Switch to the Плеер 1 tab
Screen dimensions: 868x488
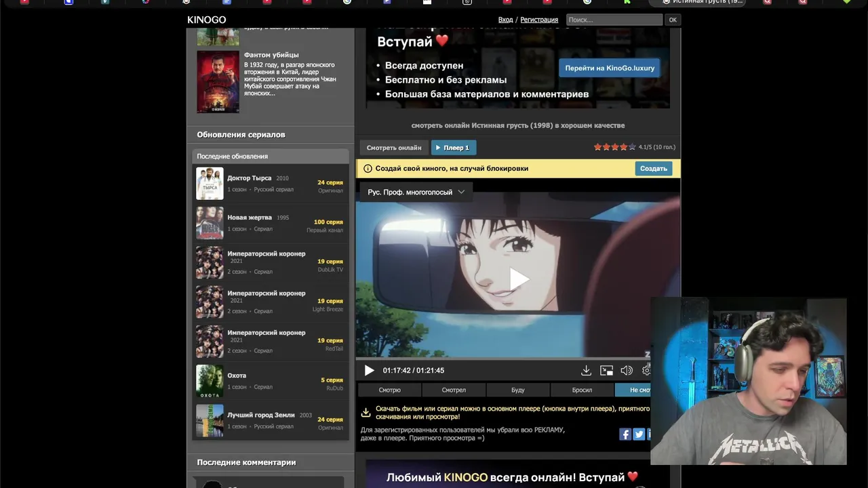click(454, 148)
